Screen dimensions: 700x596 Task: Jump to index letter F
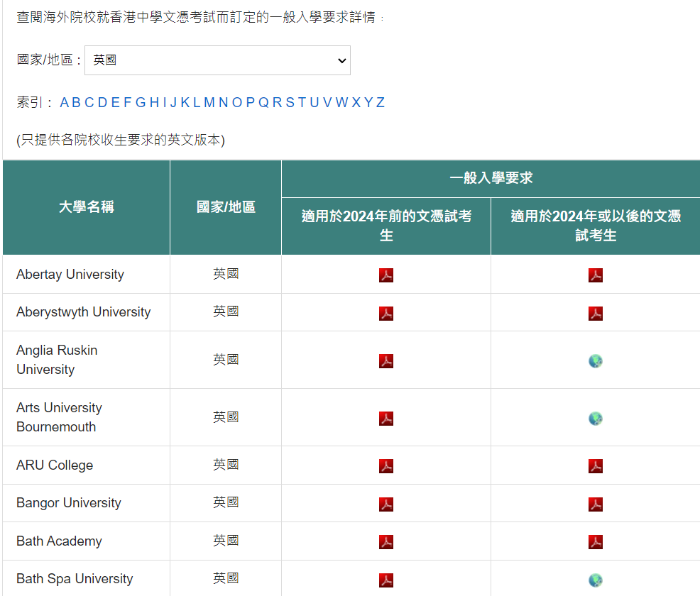click(x=128, y=103)
